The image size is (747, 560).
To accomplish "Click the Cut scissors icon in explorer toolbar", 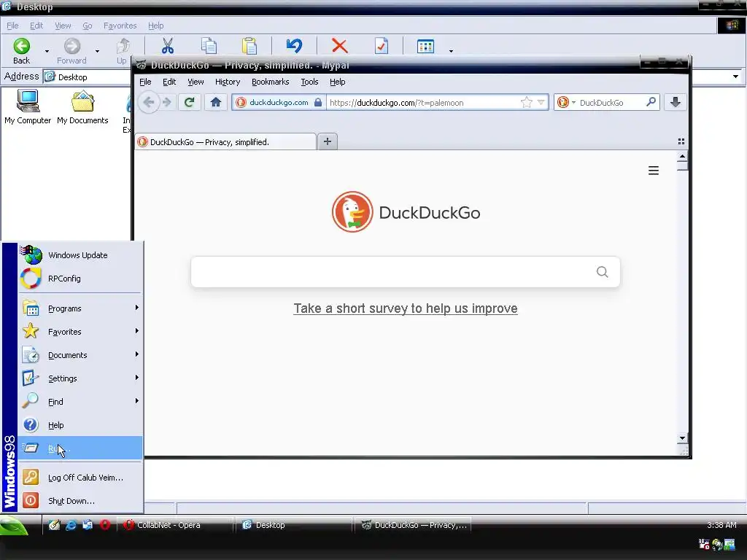I will (x=167, y=46).
